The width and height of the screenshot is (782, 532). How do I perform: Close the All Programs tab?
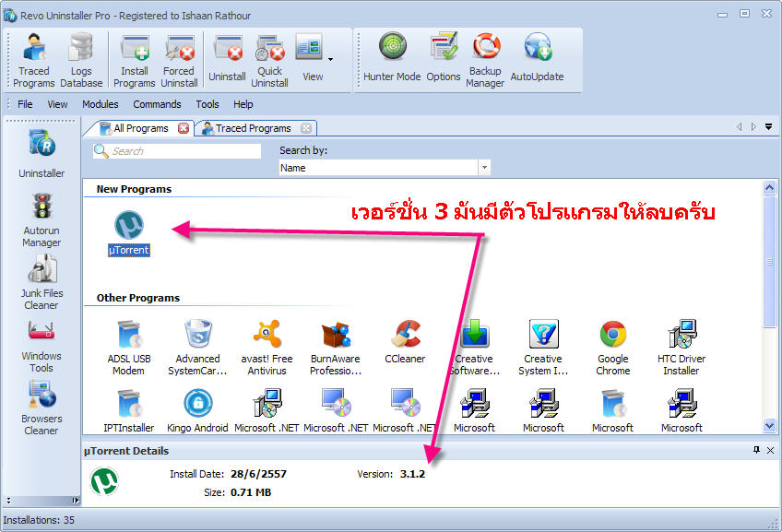[184, 128]
